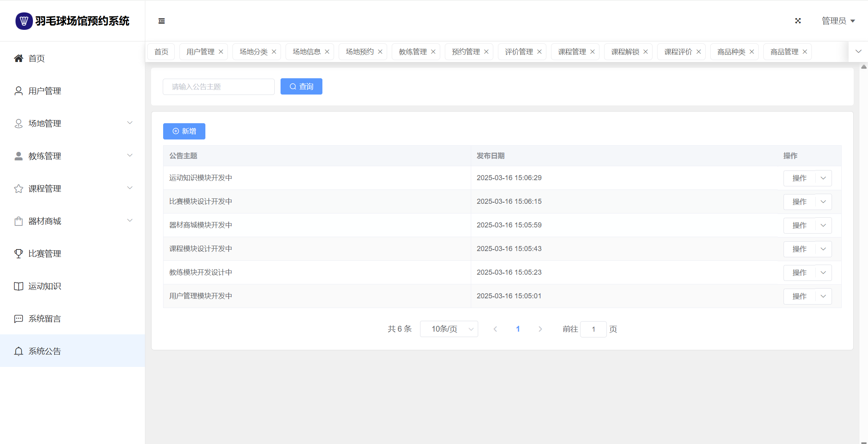Close the 场地分类 tab
This screenshot has height=444, width=868.
274,52
